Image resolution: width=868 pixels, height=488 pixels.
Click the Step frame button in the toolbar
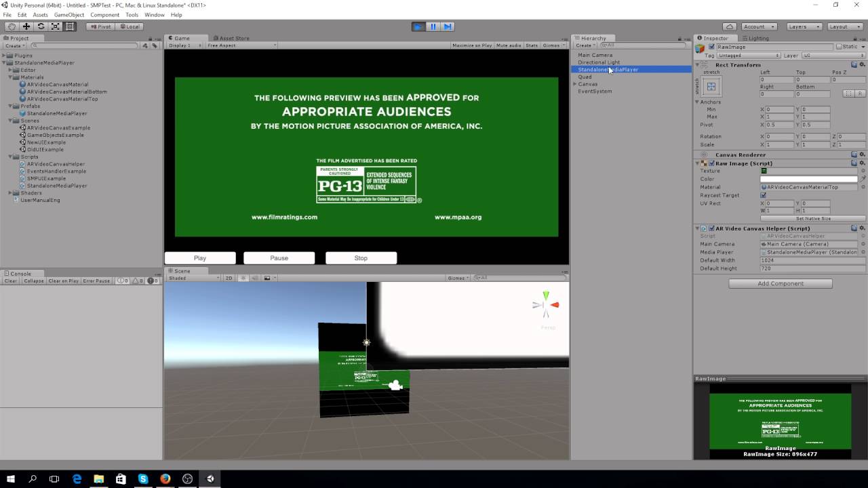[448, 26]
